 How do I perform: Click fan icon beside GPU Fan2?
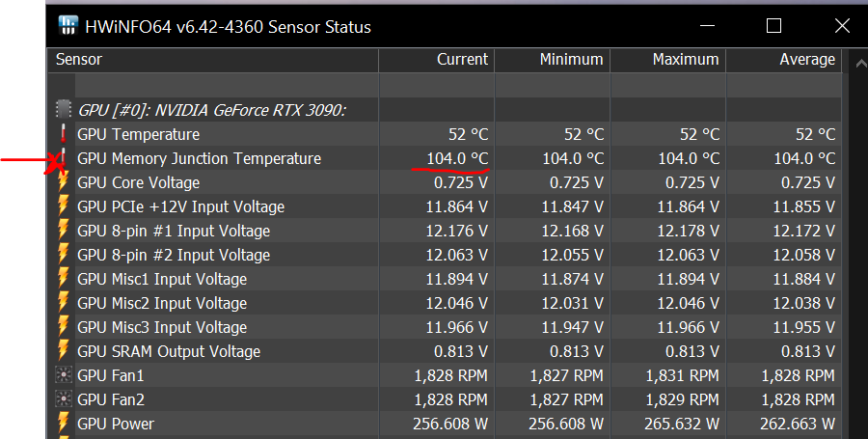[64, 398]
